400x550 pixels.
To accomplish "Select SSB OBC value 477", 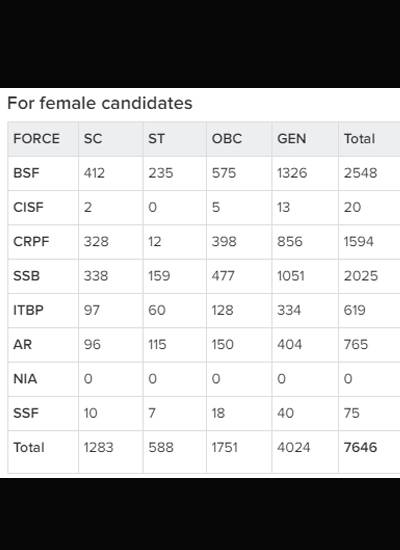I will 223,276.
